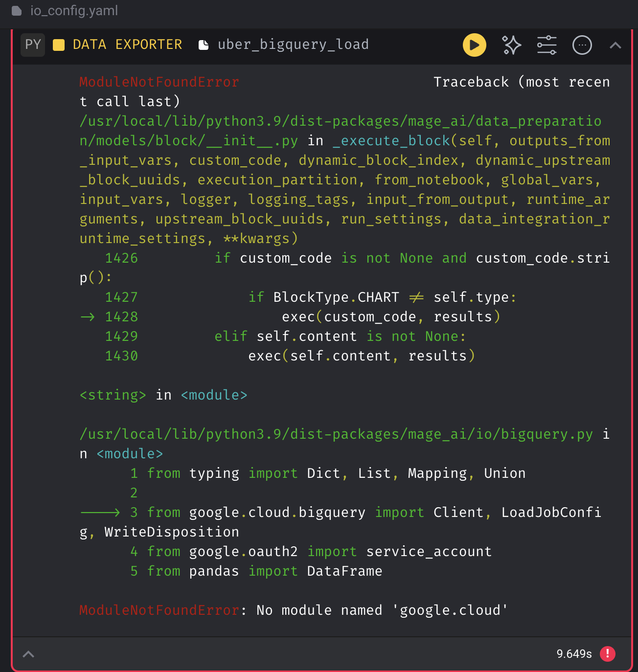Open the AI sparkle assistant icon
This screenshot has width=638, height=672.
pos(512,45)
